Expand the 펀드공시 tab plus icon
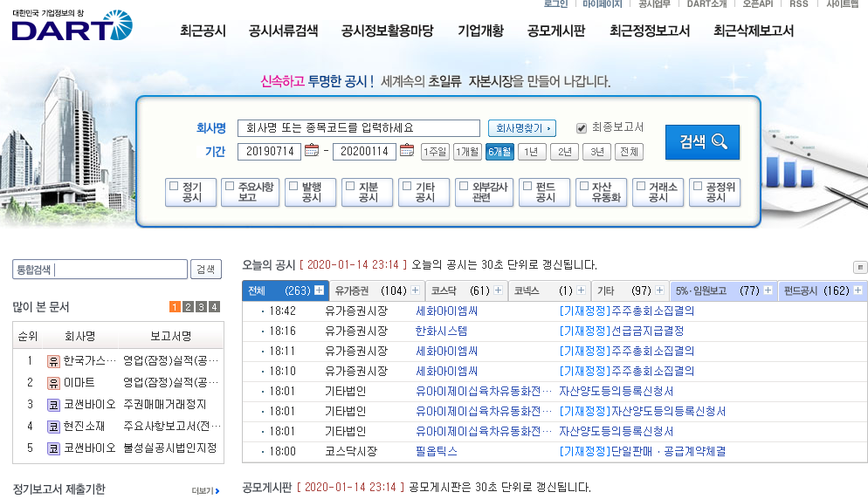The image size is (868, 499). click(x=858, y=290)
